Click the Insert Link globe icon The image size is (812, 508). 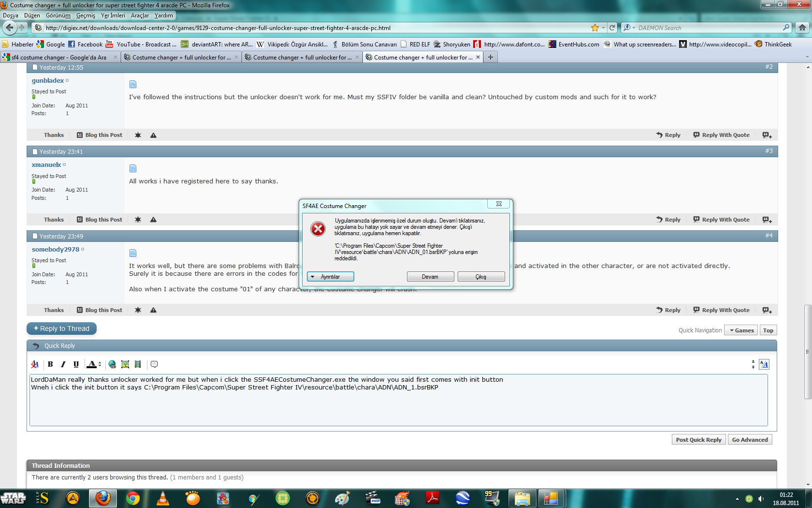coord(112,364)
